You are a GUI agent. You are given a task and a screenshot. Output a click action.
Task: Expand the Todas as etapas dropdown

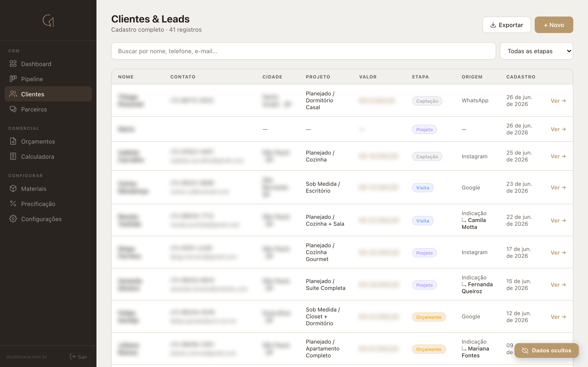click(536, 51)
